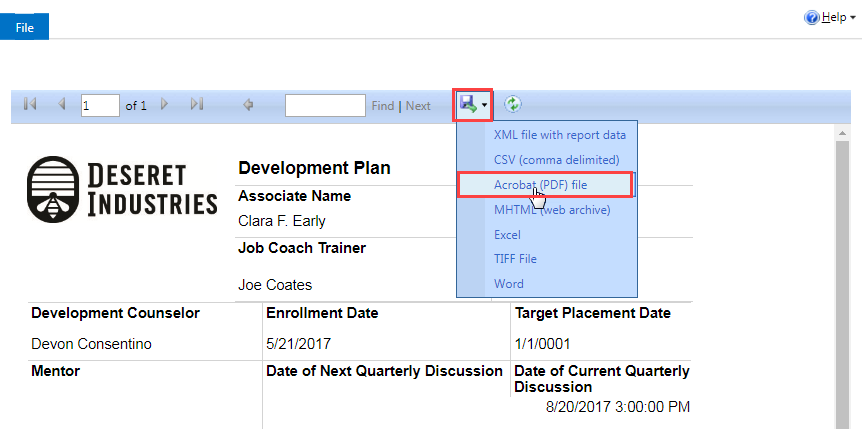The image size is (862, 429).
Task: Export the report to Excel
Action: (507, 235)
